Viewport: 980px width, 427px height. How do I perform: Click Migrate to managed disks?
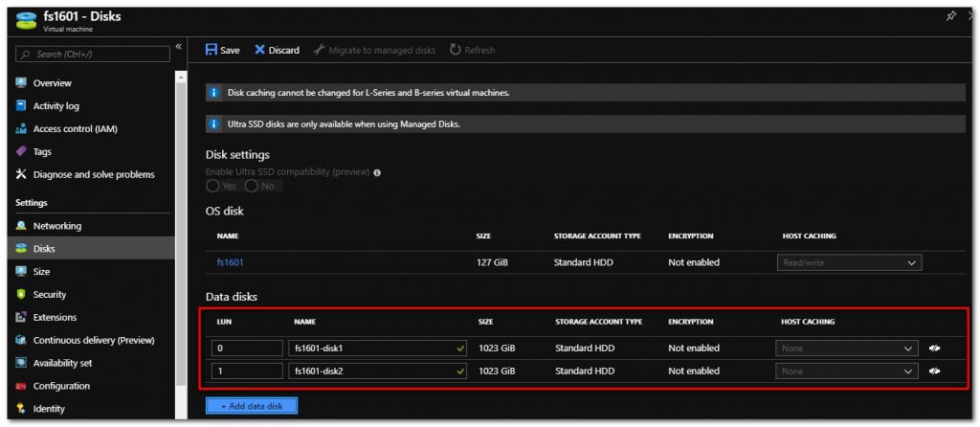pos(374,50)
